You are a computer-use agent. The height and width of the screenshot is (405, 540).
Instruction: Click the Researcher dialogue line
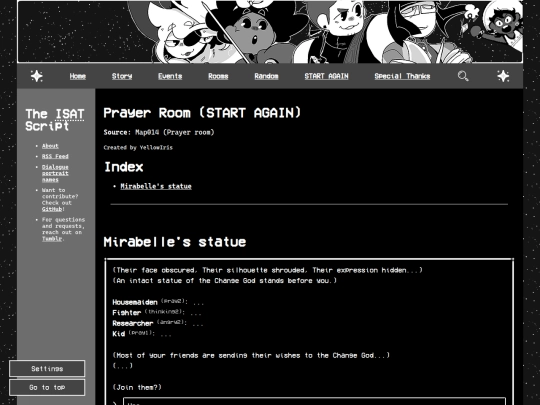tap(158, 323)
